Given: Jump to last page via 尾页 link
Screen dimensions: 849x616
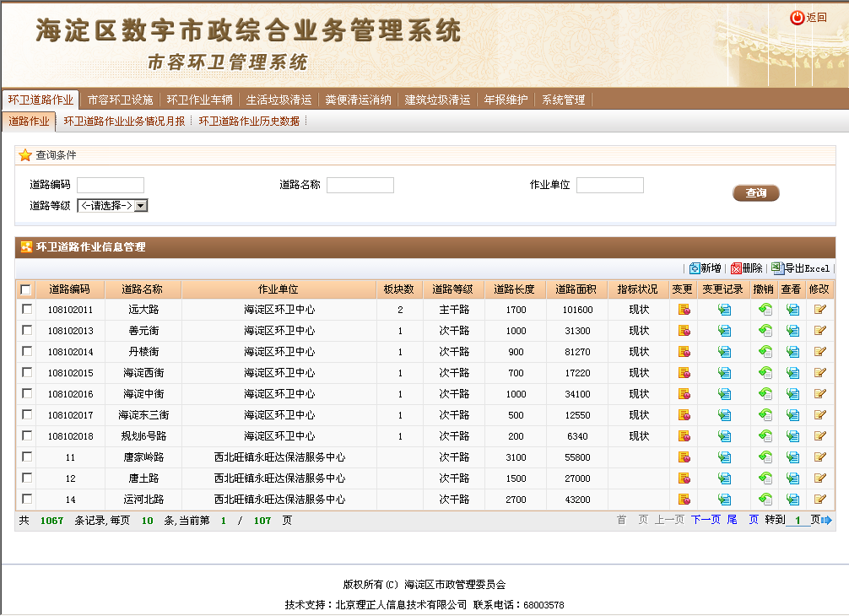Looking at the screenshot, I should tap(743, 520).
